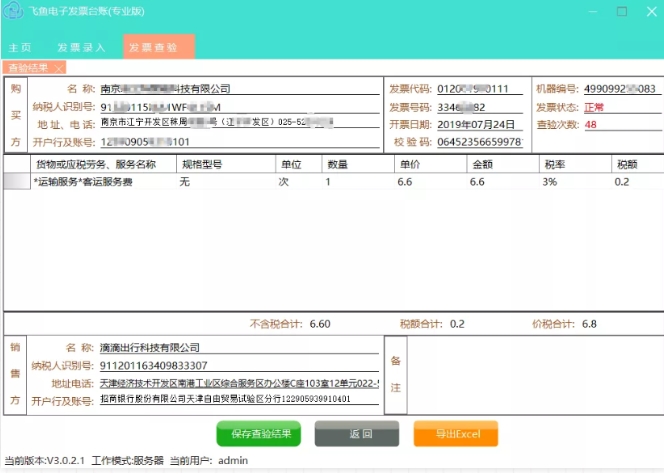This screenshot has width=664, height=474.
Task: Click the 校验码 value field
Action: point(480,142)
